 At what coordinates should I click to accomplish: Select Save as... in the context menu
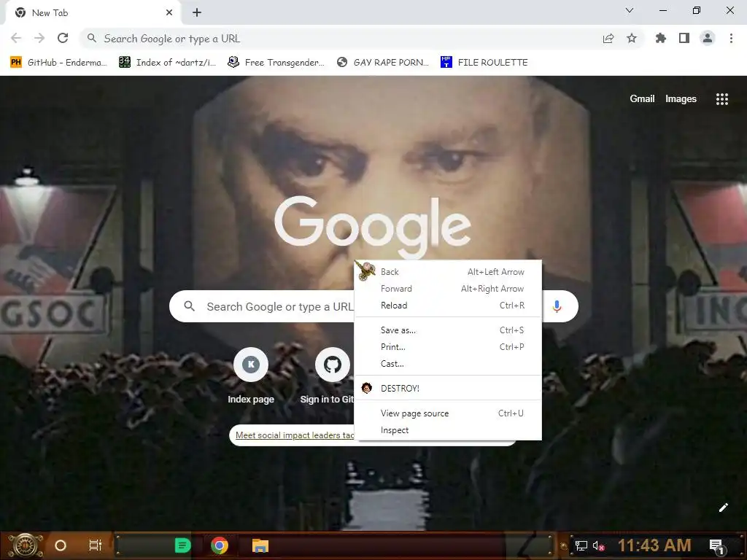click(448, 330)
